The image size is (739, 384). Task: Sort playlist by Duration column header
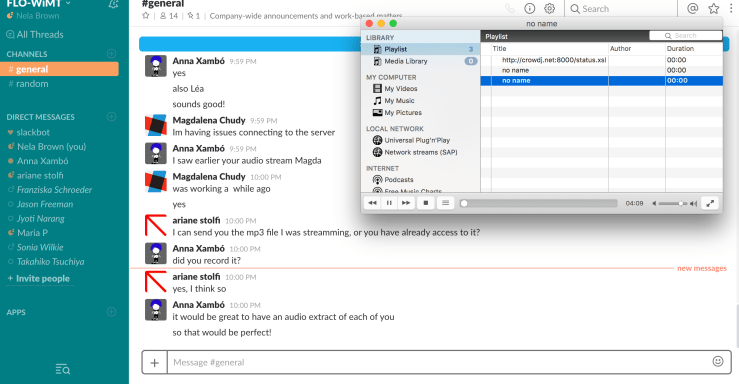tap(694, 49)
